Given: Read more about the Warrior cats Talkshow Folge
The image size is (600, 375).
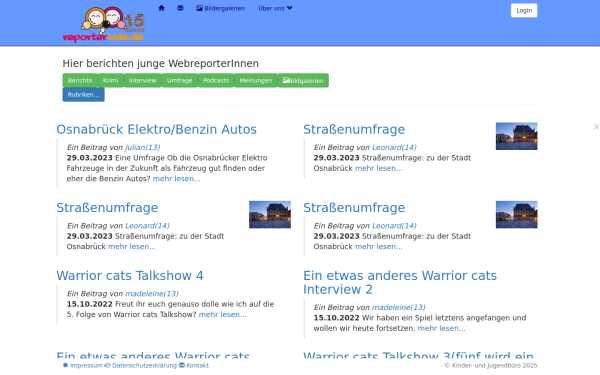Looking at the screenshot, I should pos(223,315).
